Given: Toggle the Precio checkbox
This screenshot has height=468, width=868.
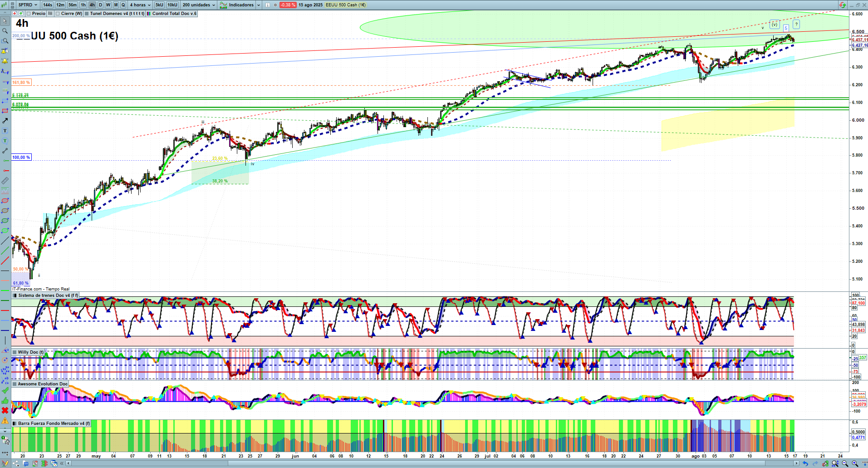Looking at the screenshot, I should pyautogui.click(x=29, y=14).
